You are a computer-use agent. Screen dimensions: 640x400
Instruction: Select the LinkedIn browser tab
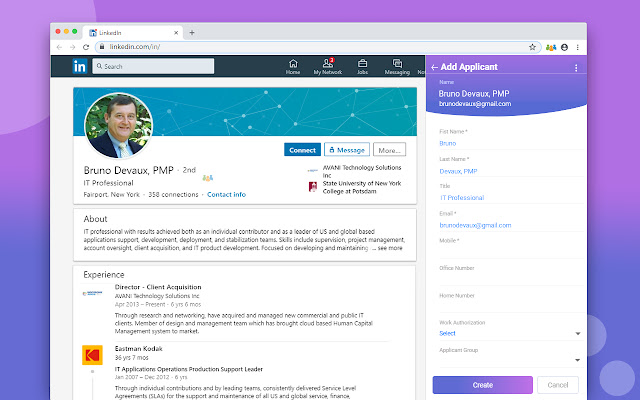coord(133,33)
